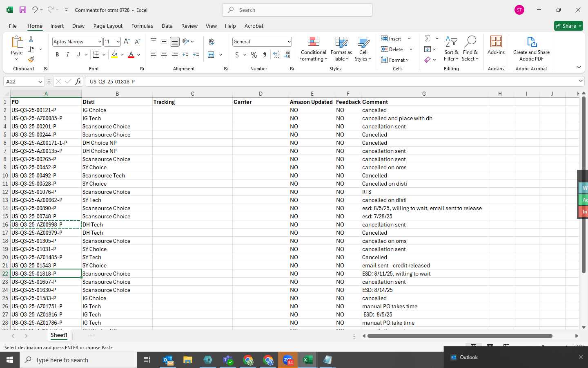Open the Font settings dialog launcher
The image size is (588, 368).
(142, 69)
